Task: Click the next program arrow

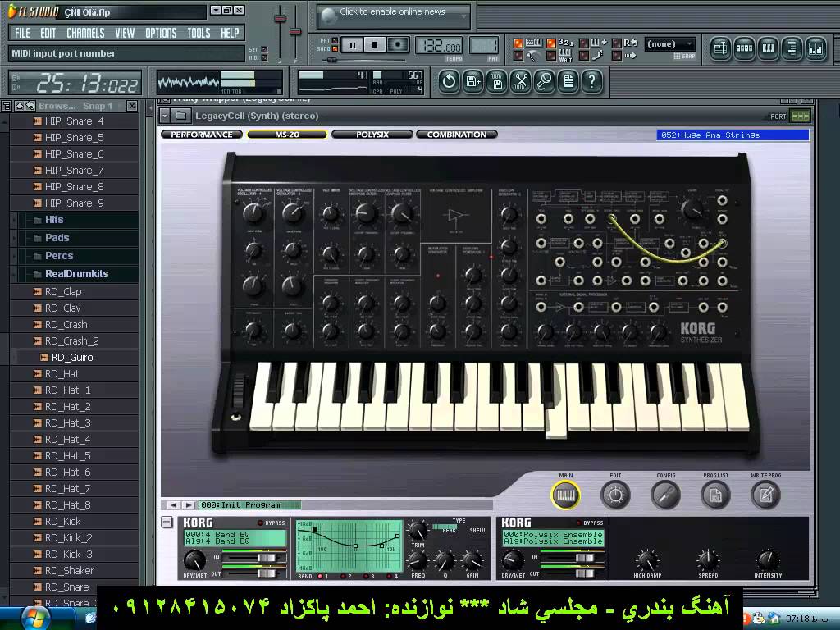Action: coord(188,504)
